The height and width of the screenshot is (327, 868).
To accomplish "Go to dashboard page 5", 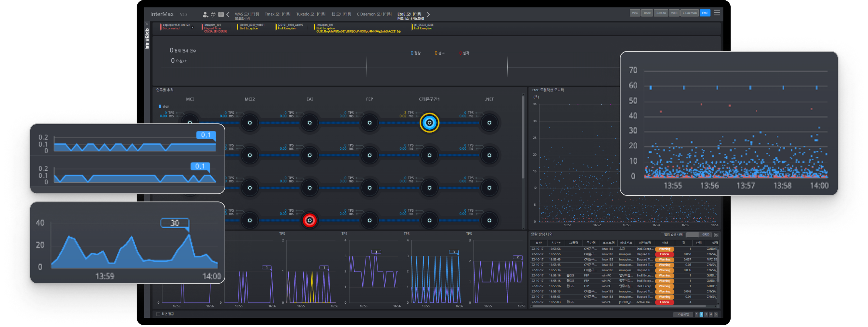I will tap(715, 314).
